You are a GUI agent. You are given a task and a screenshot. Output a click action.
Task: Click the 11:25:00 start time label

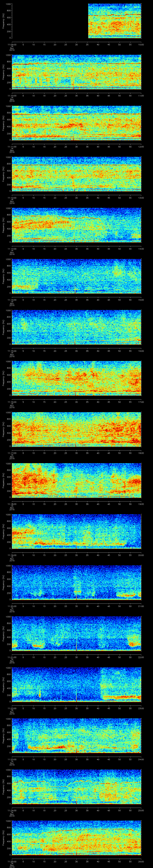click(x=12, y=861)
